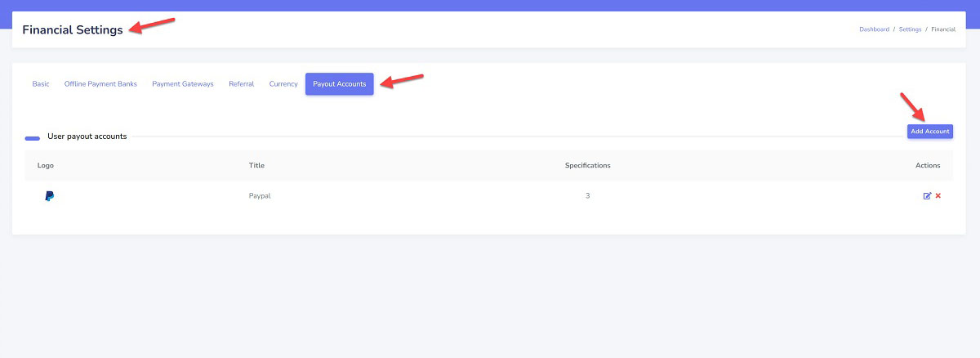Click the Actions column header
The width and height of the screenshot is (980, 358).
click(928, 166)
